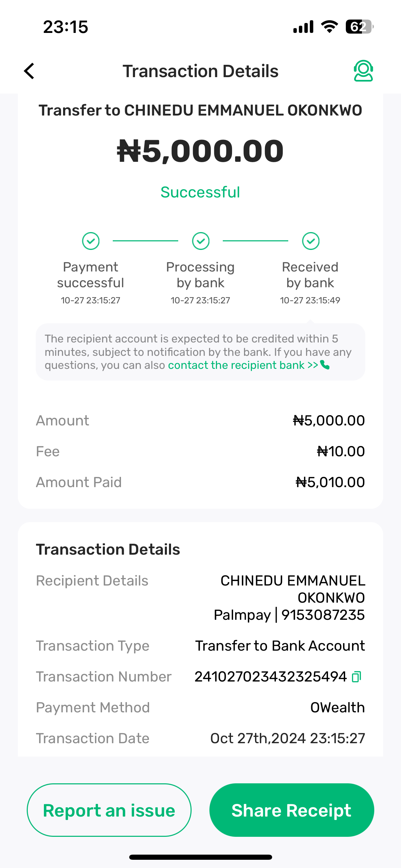Image resolution: width=401 pixels, height=868 pixels.
Task: Select the transaction number 241027023432325494
Action: 270,677
